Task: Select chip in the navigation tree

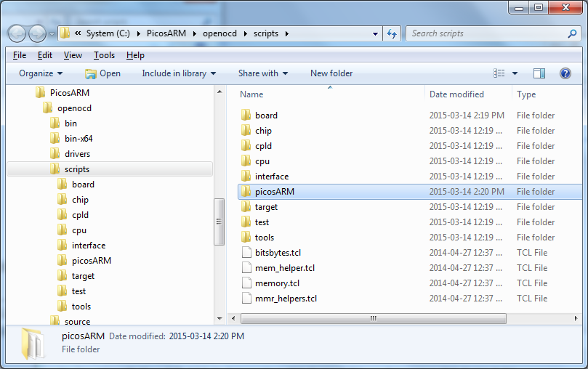Action: 80,200
